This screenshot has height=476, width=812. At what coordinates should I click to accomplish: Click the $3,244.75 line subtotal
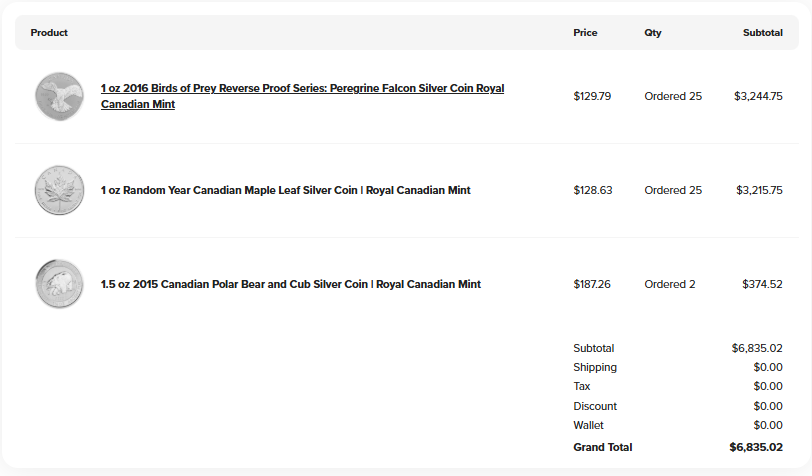758,96
